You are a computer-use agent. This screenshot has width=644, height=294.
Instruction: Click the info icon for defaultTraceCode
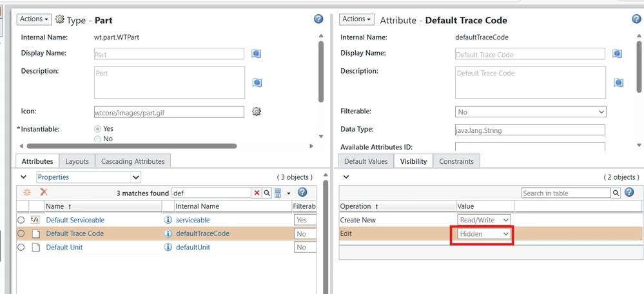point(168,233)
